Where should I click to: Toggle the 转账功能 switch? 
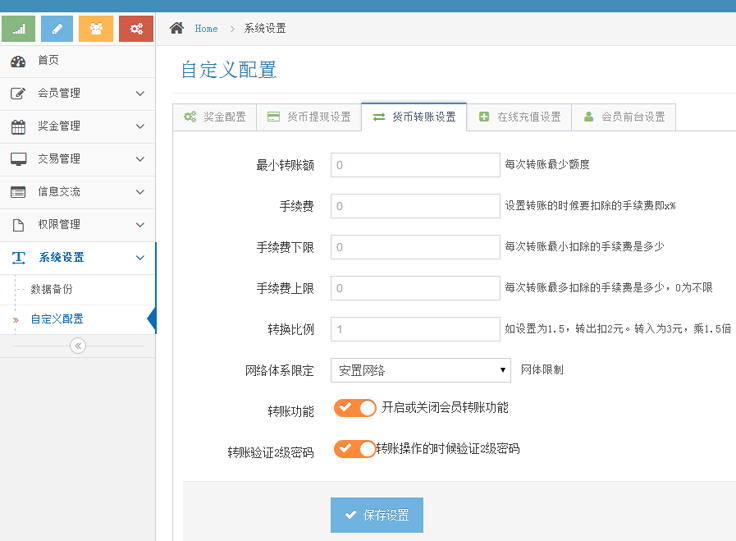coord(355,408)
